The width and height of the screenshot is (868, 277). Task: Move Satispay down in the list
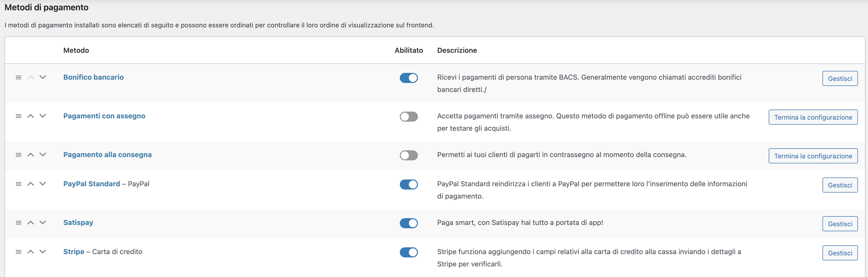tap(43, 223)
